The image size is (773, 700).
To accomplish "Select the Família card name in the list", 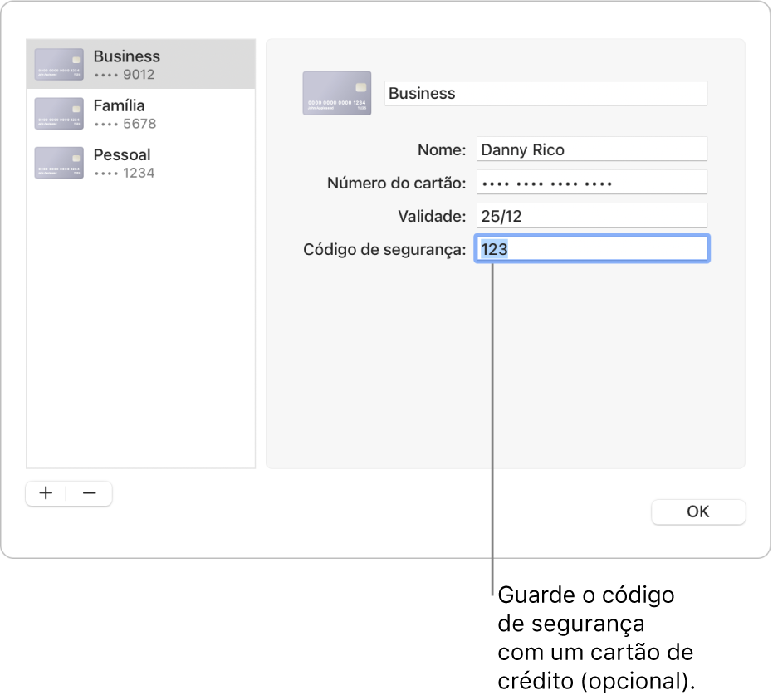I will click(119, 105).
